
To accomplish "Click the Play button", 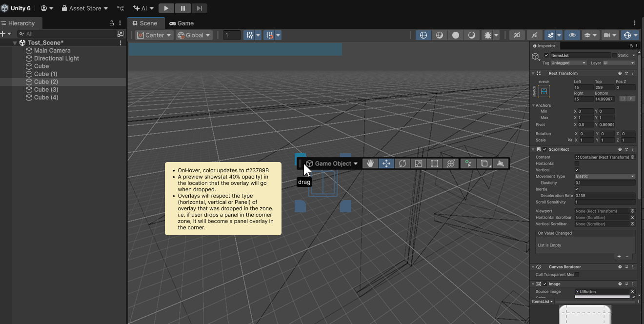I will pos(166,8).
